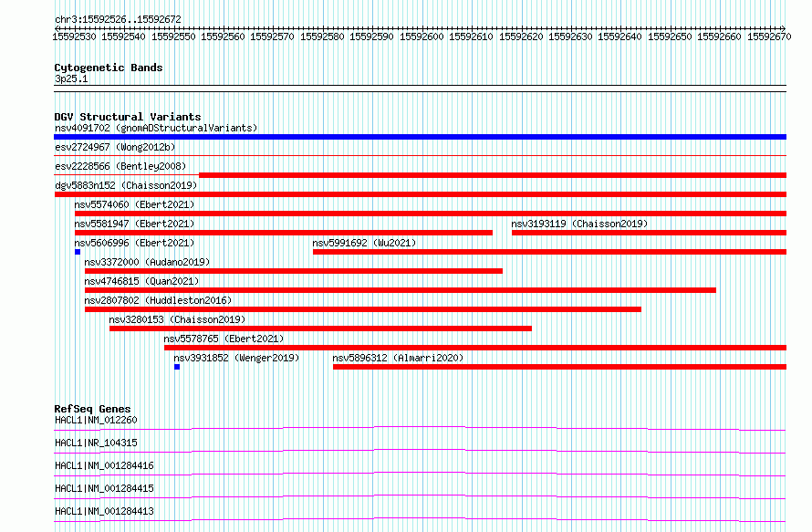Screen dimensions: 812x532
Task: Open variant nsv5574060 (Ebert2021)
Action: pyautogui.click(x=134, y=204)
